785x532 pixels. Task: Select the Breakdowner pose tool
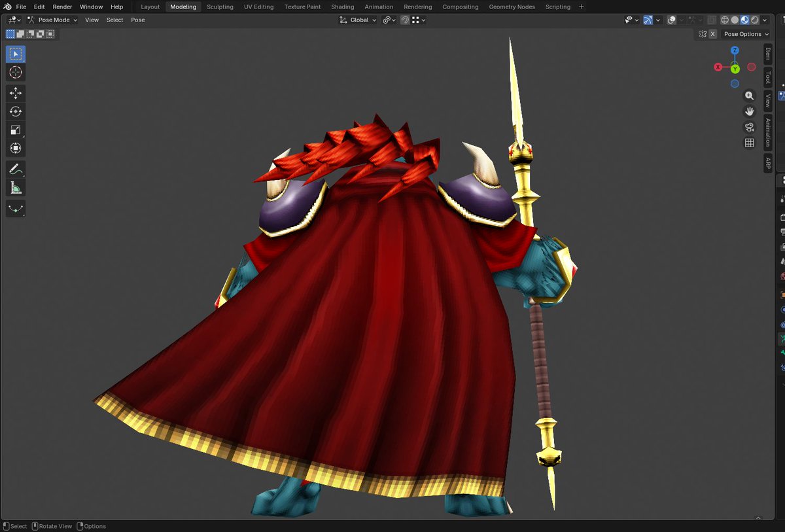(x=16, y=209)
